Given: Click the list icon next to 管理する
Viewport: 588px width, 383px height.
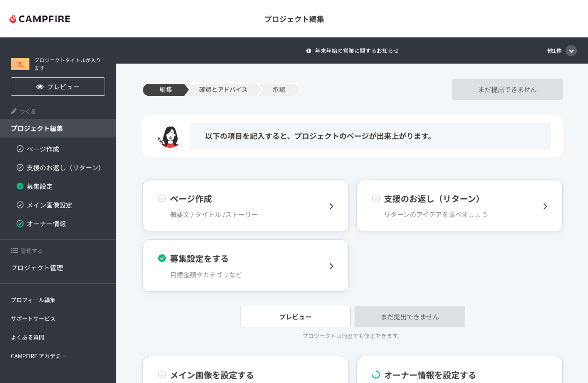Looking at the screenshot, I should [x=14, y=251].
